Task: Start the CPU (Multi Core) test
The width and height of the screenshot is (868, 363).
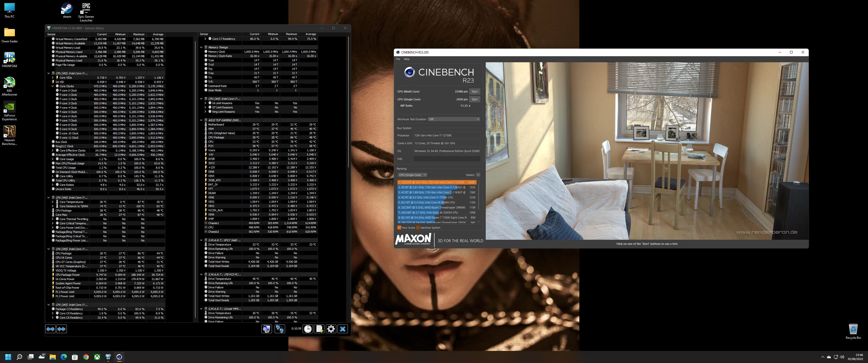Action: 474,92
